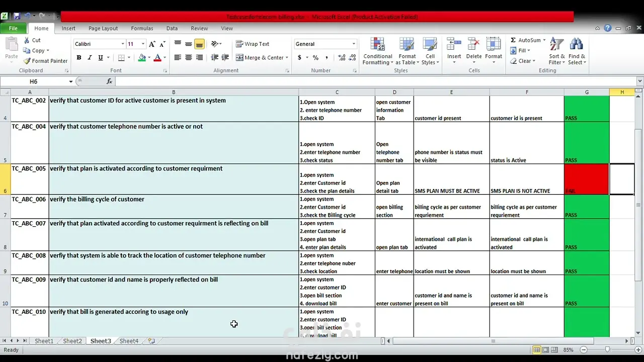The height and width of the screenshot is (362, 644).
Task: Click the Wrap Text button
Action: (253, 44)
